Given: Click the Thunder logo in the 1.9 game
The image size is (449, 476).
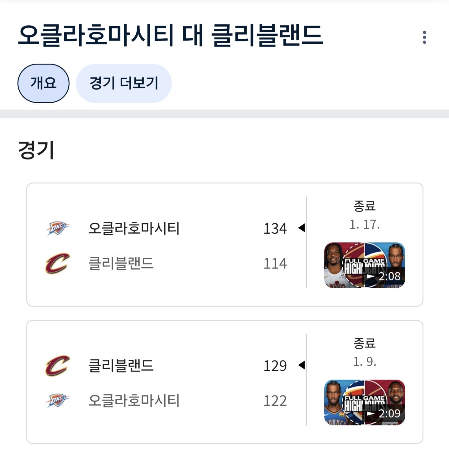Looking at the screenshot, I should click(x=58, y=401).
